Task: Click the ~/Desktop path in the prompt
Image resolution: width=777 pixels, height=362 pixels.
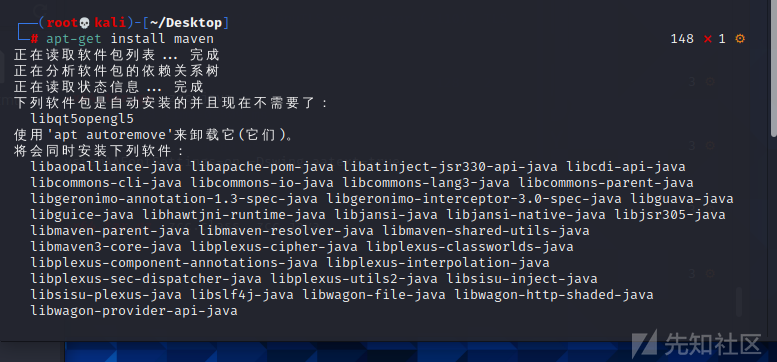Action: click(186, 23)
